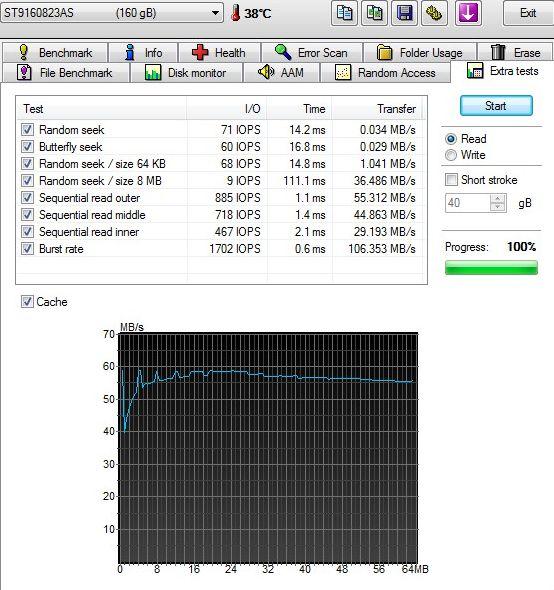Enable the Short stroke checkbox
The width and height of the screenshot is (554, 590).
pyautogui.click(x=451, y=179)
